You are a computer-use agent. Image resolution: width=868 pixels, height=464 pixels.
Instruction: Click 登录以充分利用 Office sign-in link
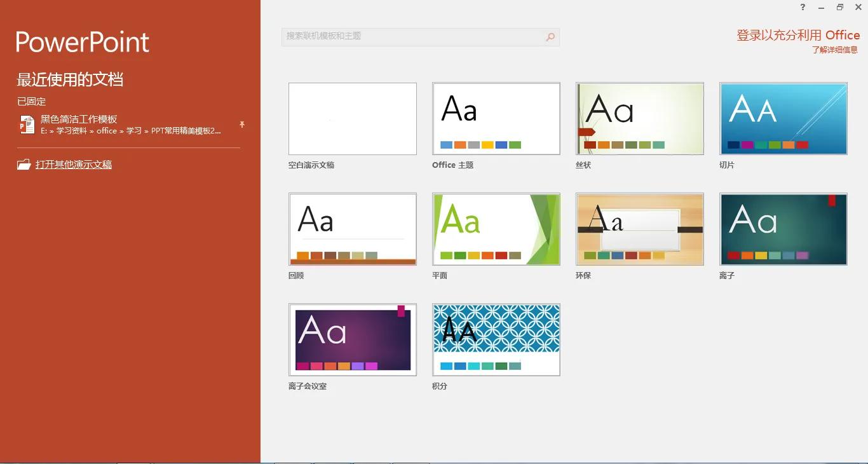tap(798, 35)
